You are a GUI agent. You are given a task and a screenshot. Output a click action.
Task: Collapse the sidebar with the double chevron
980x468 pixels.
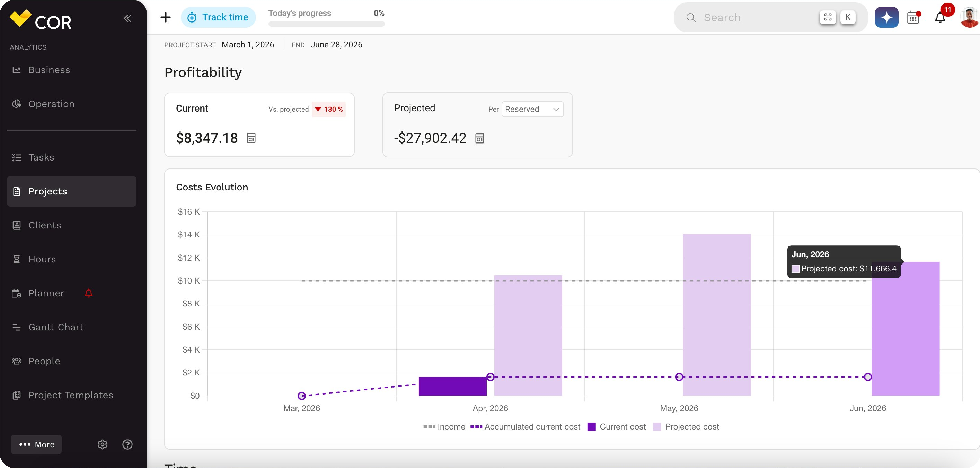(127, 18)
